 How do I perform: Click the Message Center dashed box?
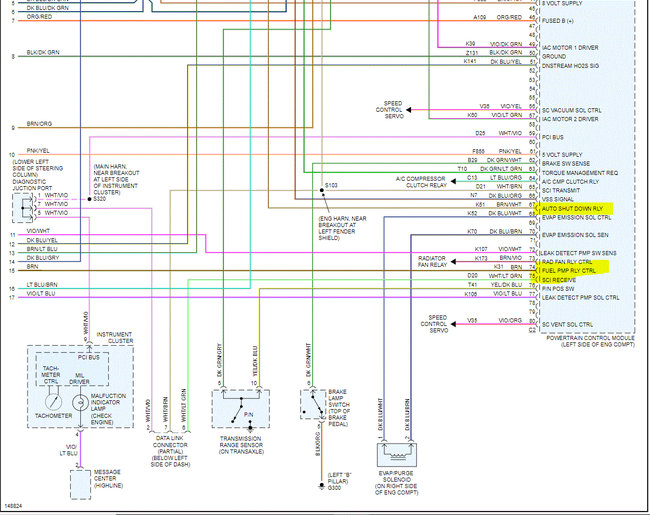[80, 485]
